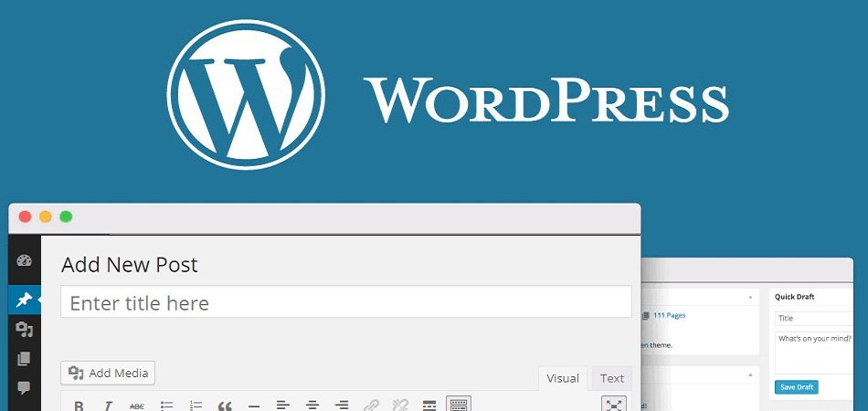Open the Pages icon in the sidebar
868x411 pixels.
[x=24, y=359]
